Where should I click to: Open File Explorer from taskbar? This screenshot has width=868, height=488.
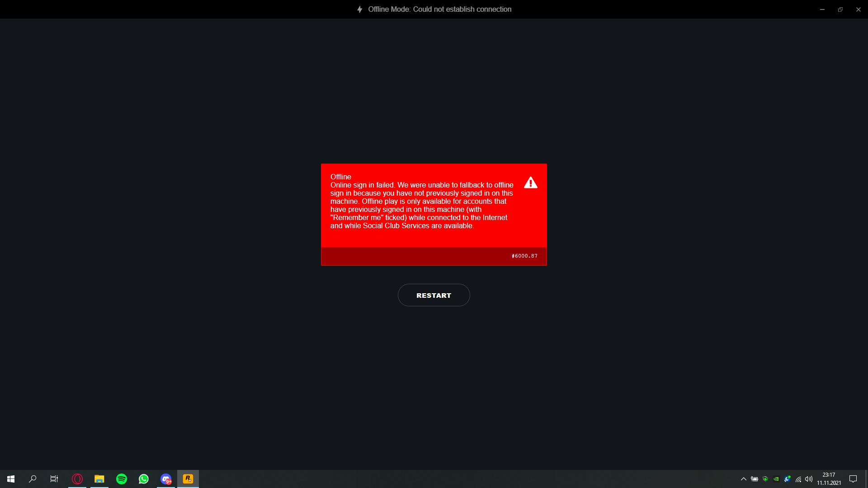[99, 479]
